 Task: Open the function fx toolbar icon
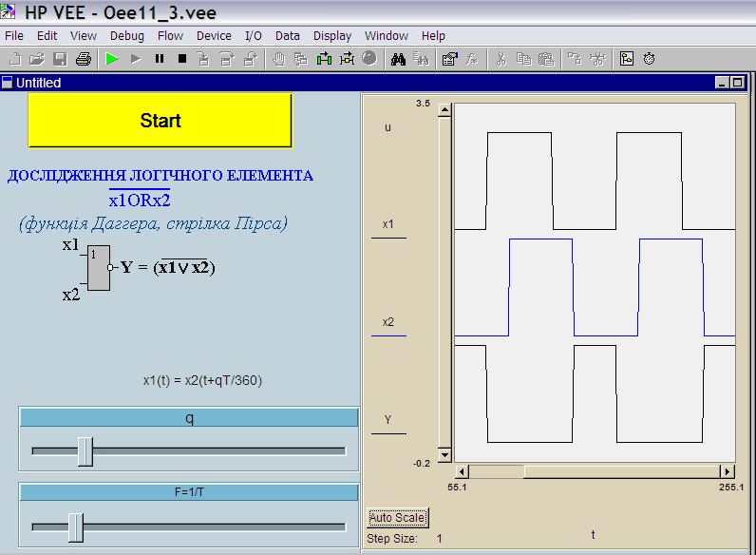click(471, 59)
